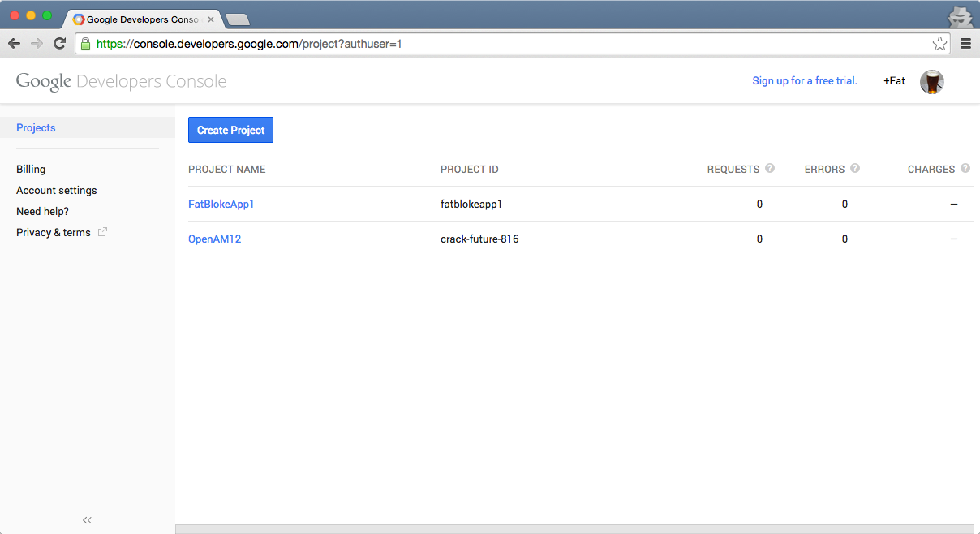Click the errors count for FatBlokeApp1

point(845,204)
